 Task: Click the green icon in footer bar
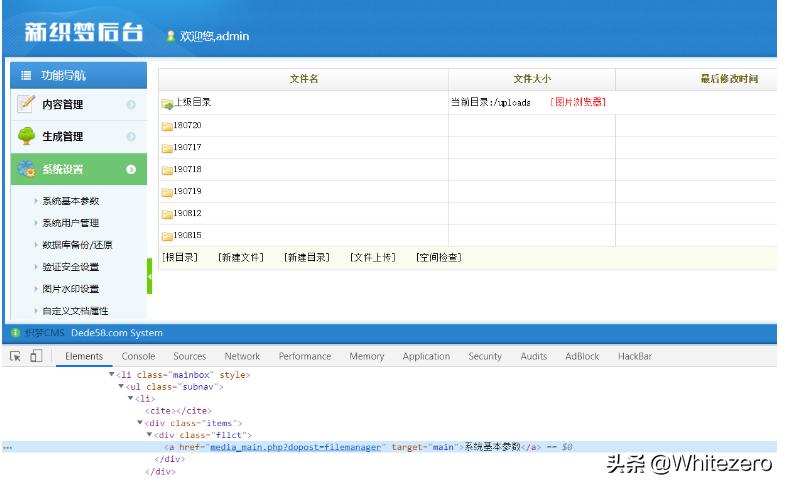[15, 333]
